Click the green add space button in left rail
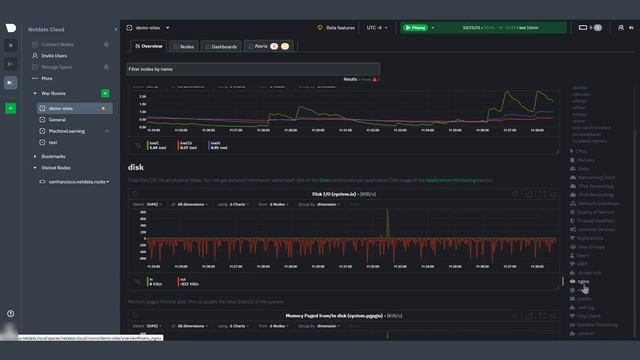Image resolution: width=640 pixels, height=360 pixels. [11, 109]
